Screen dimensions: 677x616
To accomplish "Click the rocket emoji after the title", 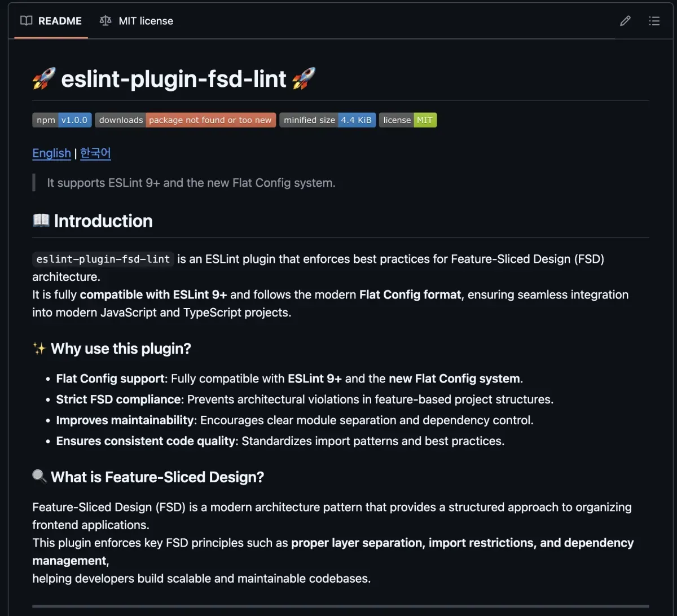I will coord(304,79).
